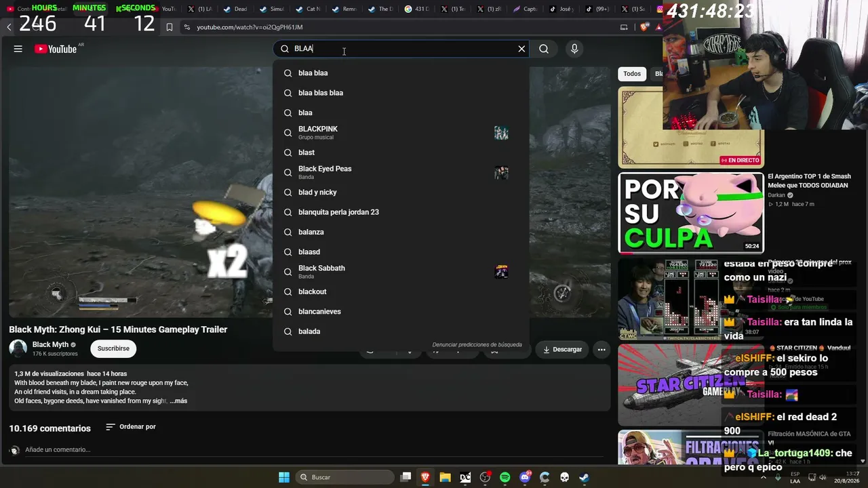Open File Explorer from the taskbar

tap(445, 477)
